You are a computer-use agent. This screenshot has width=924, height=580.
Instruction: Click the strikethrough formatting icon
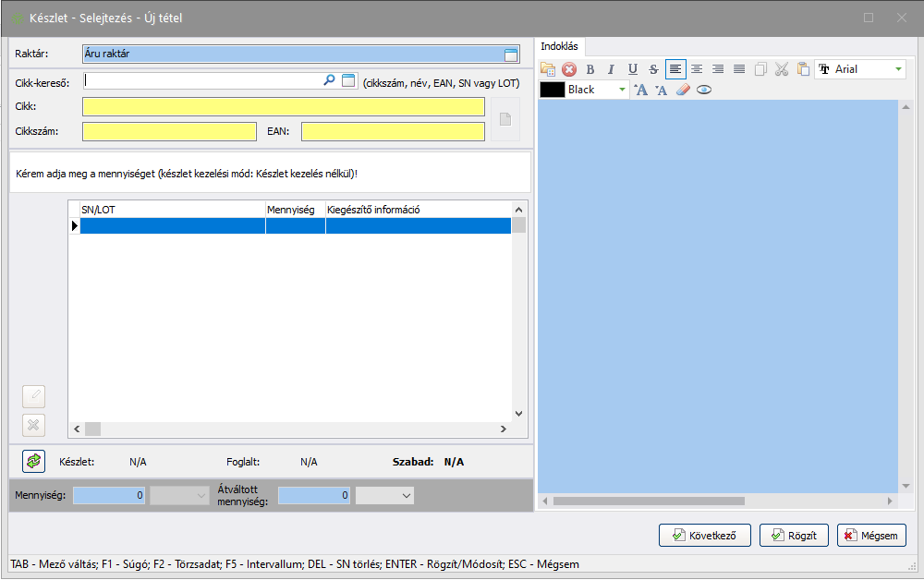(654, 69)
